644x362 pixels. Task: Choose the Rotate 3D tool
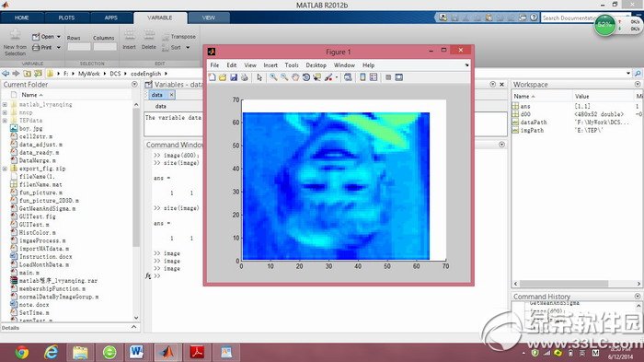(x=306, y=77)
